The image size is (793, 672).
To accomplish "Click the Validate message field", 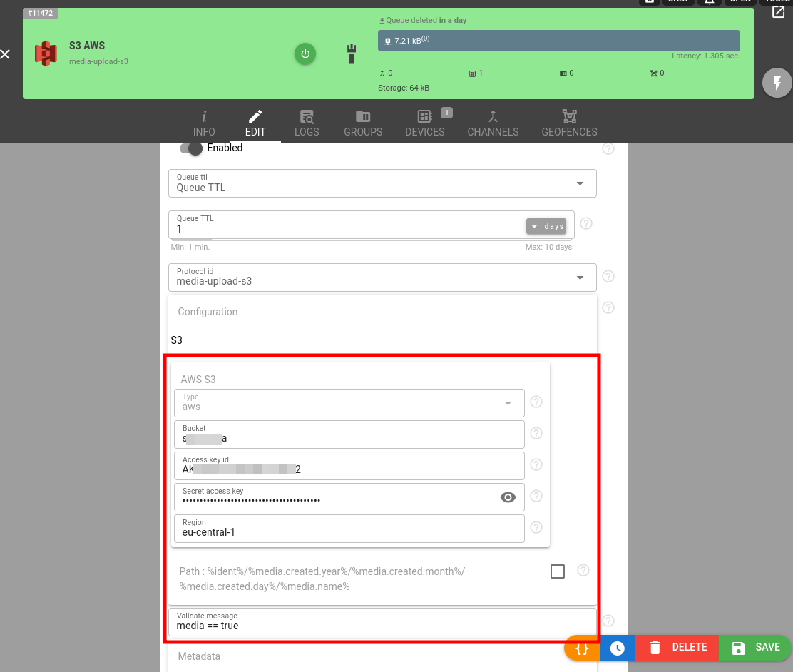I will [x=382, y=622].
